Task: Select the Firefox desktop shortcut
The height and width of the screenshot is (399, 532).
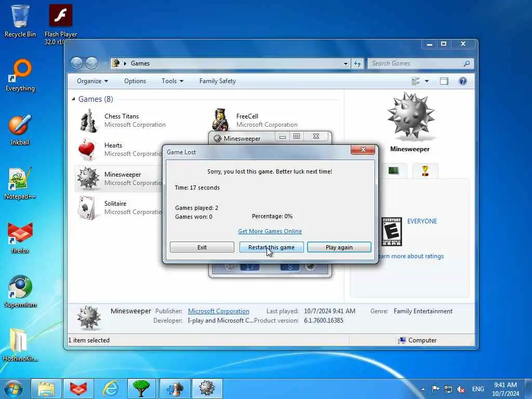Action: (x=20, y=237)
